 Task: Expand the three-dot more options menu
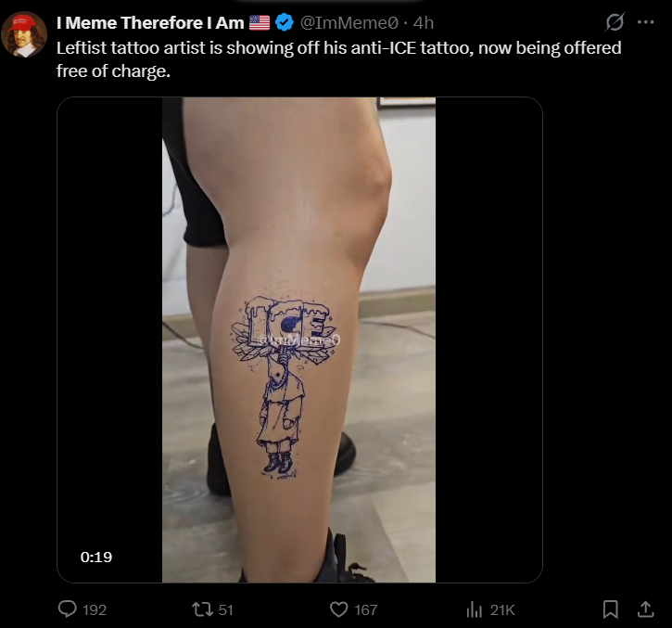tap(645, 22)
